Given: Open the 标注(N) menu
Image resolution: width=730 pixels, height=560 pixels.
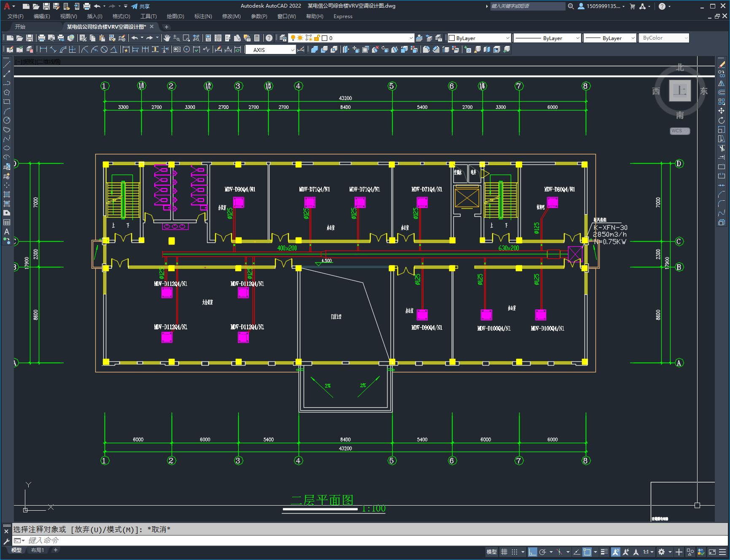Looking at the screenshot, I should tap(203, 16).
